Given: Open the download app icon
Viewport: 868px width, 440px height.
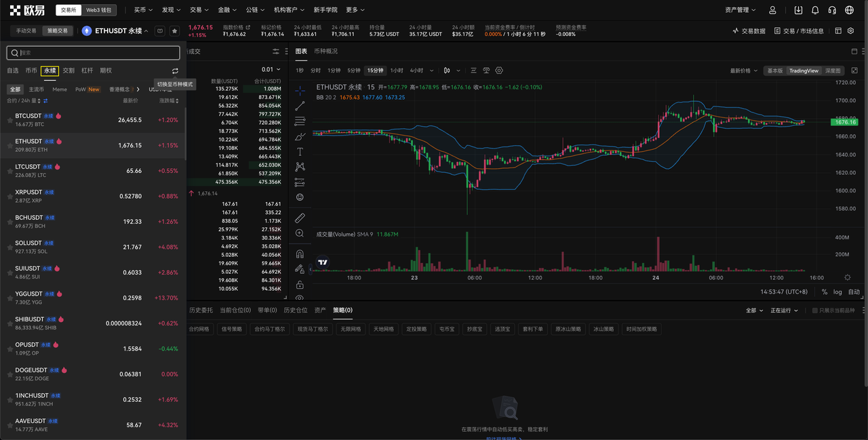Looking at the screenshot, I should 798,10.
